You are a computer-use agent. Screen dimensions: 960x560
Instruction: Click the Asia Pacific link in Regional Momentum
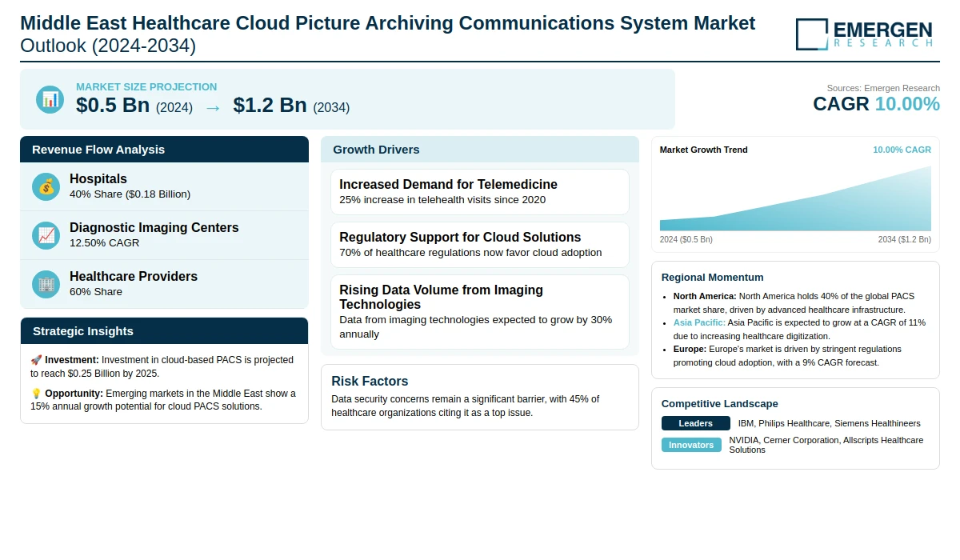pyautogui.click(x=698, y=322)
